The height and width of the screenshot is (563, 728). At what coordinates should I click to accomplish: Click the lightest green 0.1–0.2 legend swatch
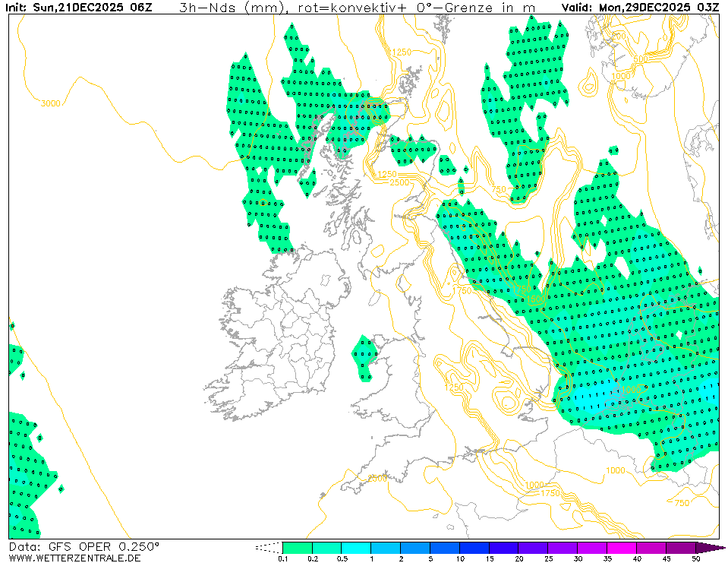[x=297, y=547]
